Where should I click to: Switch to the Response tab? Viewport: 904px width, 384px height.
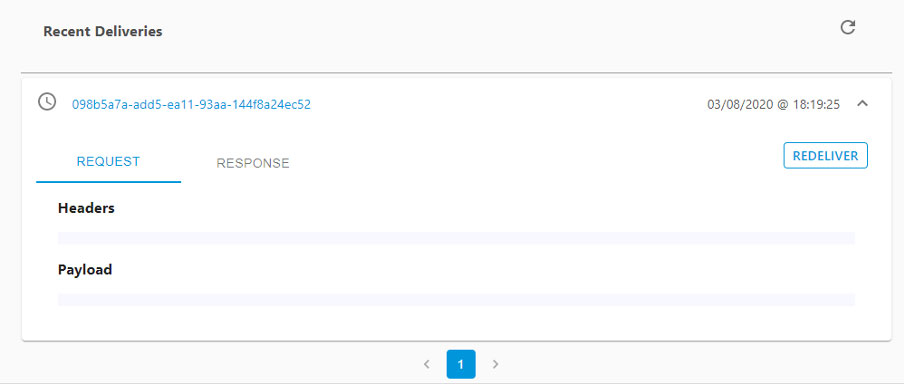coord(253,163)
